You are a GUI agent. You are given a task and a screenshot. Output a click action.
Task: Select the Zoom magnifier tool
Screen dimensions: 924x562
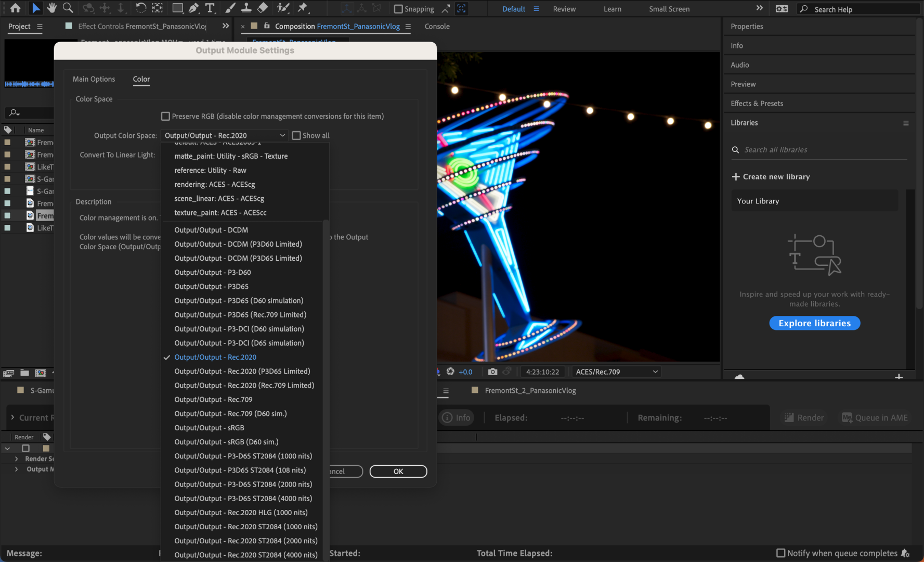coord(68,8)
